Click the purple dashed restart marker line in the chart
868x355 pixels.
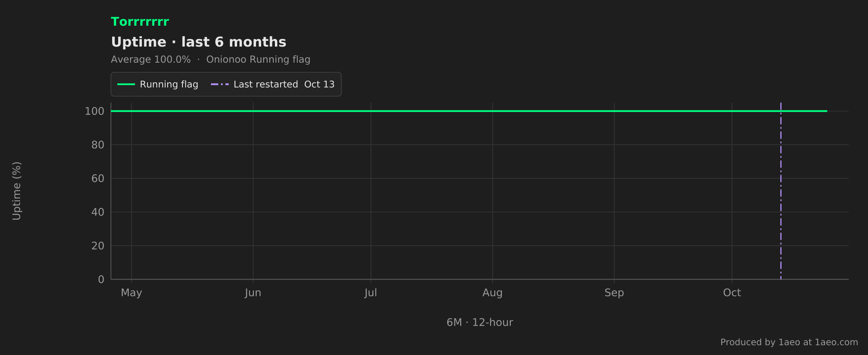pyautogui.click(x=781, y=191)
